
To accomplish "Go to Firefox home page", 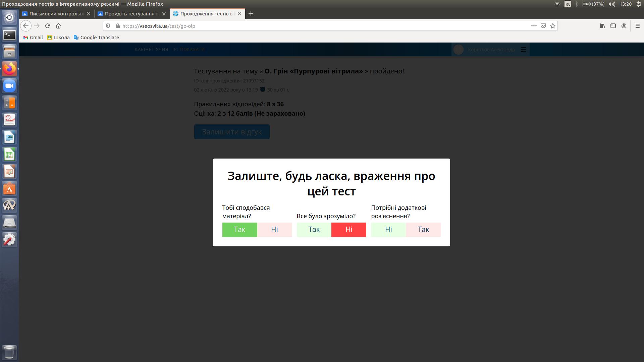I will 58,26.
